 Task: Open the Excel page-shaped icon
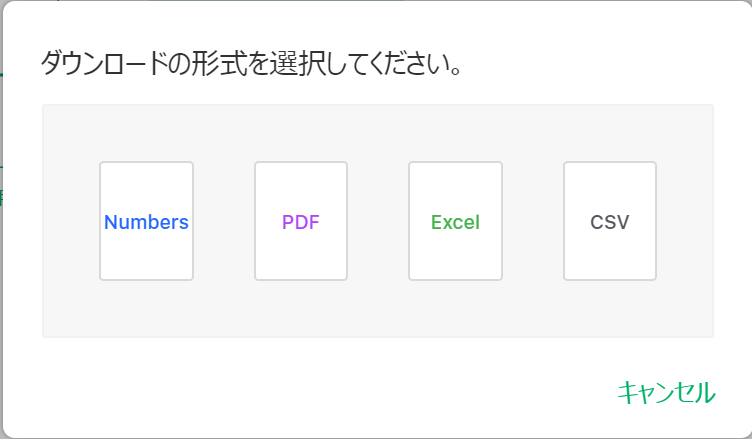455,221
